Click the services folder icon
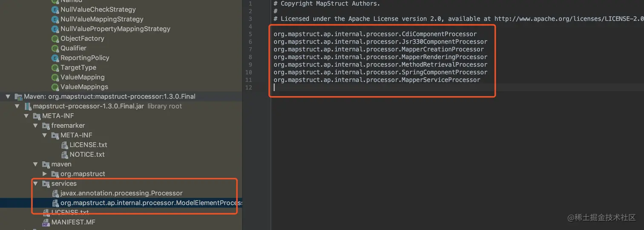This screenshot has width=644, height=230. pos(46,184)
